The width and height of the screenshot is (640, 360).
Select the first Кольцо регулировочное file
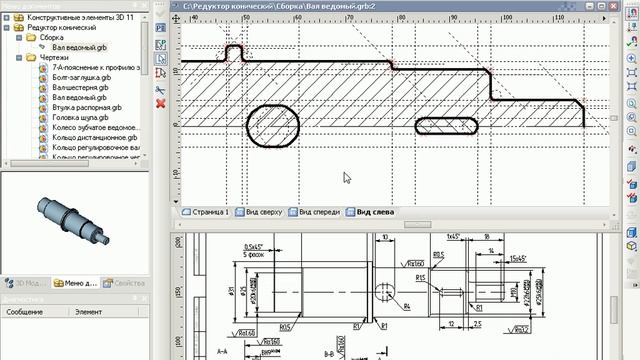(x=96, y=147)
